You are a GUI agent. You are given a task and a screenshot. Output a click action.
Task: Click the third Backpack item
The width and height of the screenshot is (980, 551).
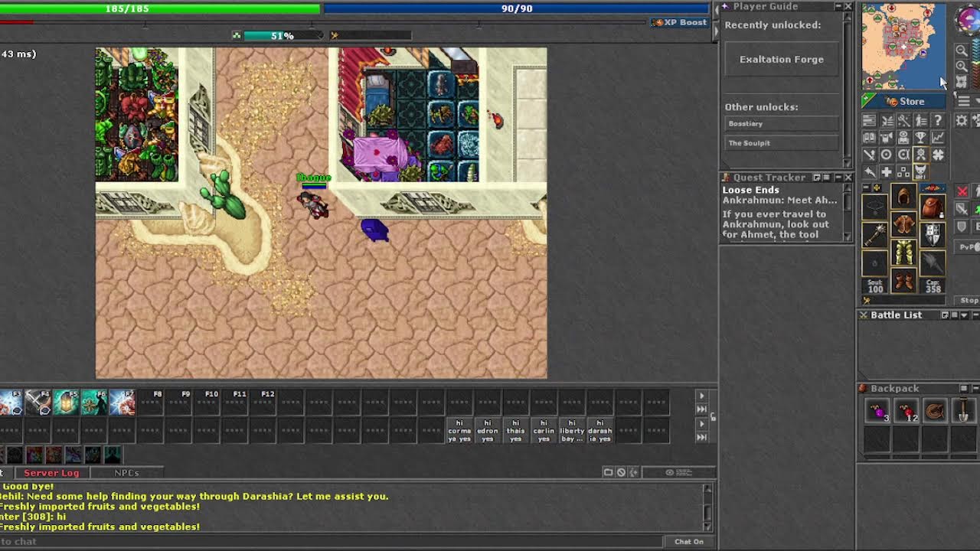(935, 411)
